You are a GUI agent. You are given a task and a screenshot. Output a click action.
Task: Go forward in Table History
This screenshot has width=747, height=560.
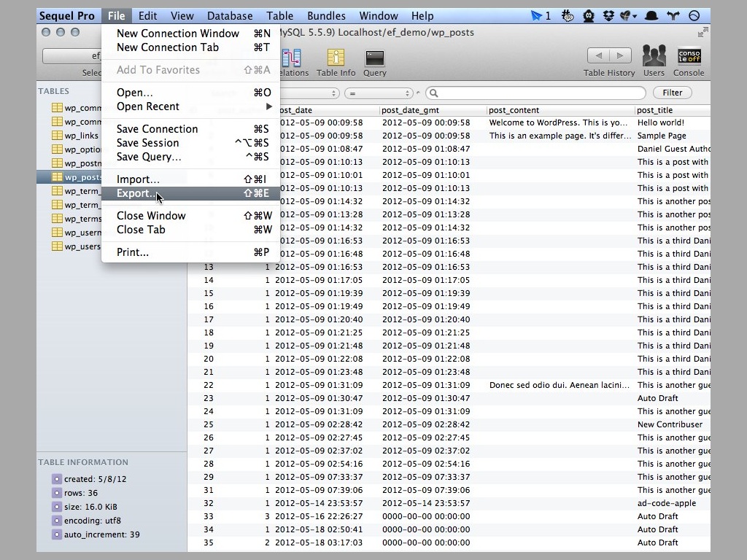point(620,55)
